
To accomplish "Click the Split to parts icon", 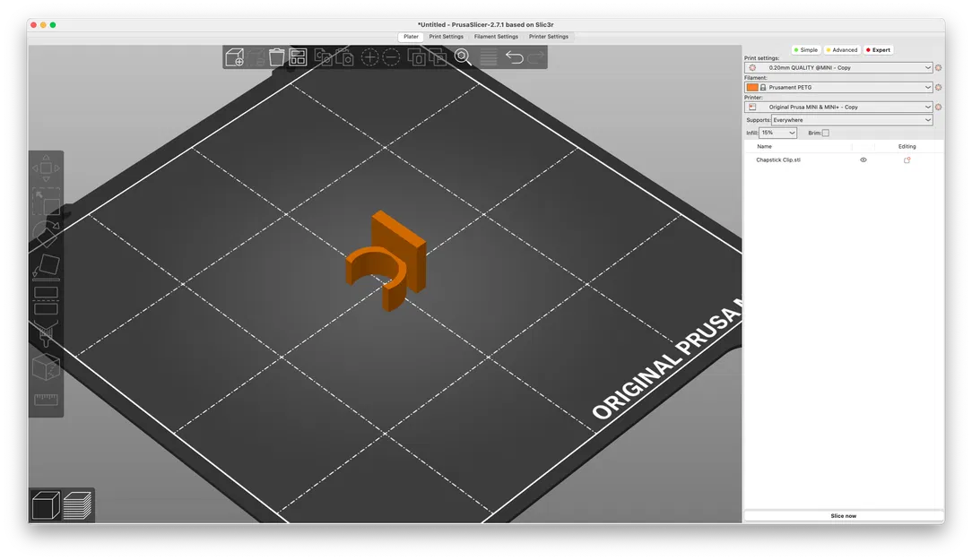I will [x=438, y=57].
